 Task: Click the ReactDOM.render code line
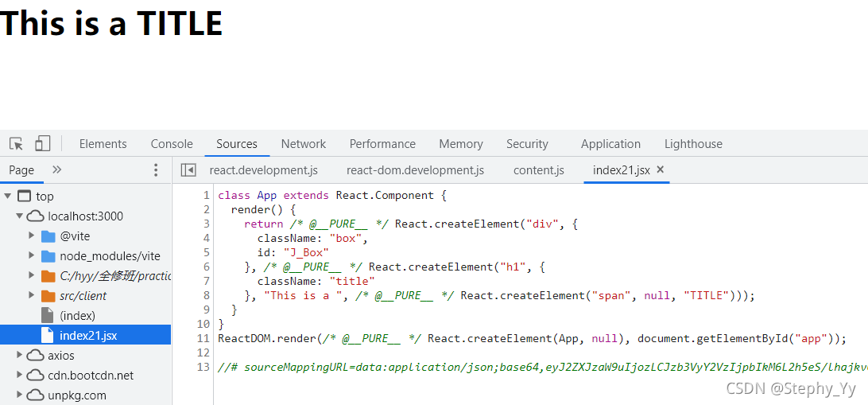533,338
